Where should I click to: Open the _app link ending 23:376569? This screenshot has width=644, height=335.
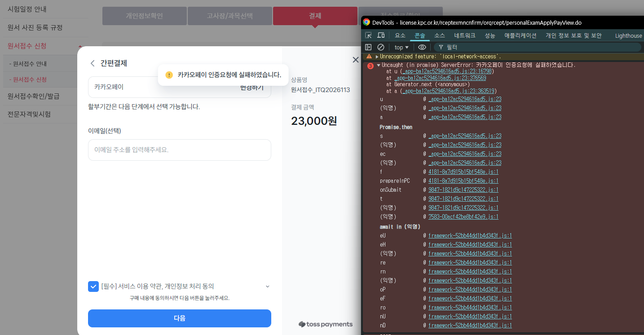click(x=441, y=78)
